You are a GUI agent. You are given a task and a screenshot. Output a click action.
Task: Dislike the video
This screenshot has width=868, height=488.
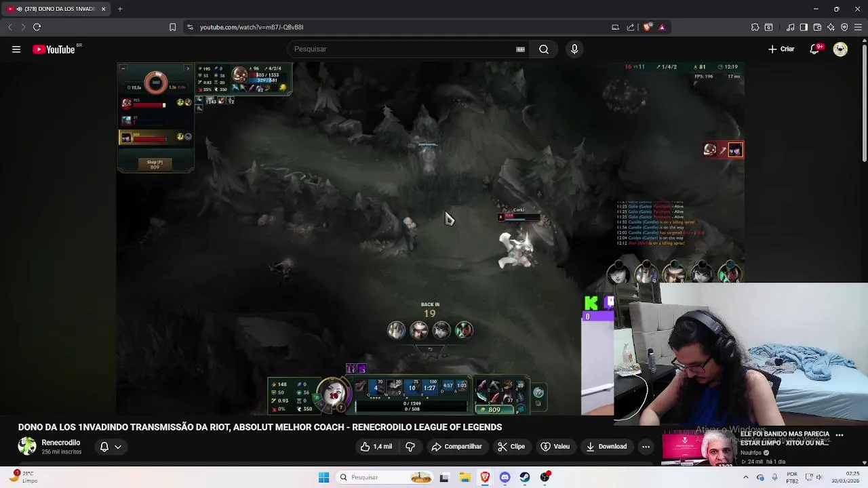tap(410, 447)
